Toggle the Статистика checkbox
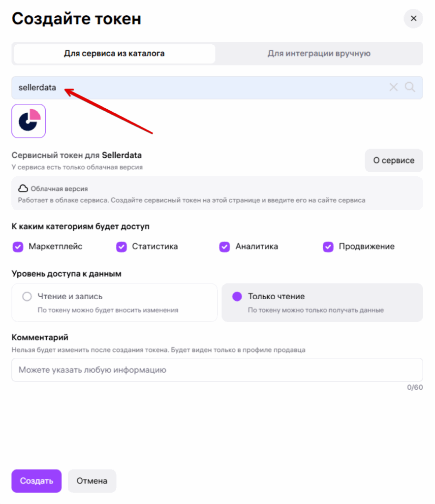435x504 pixels. [x=122, y=247]
